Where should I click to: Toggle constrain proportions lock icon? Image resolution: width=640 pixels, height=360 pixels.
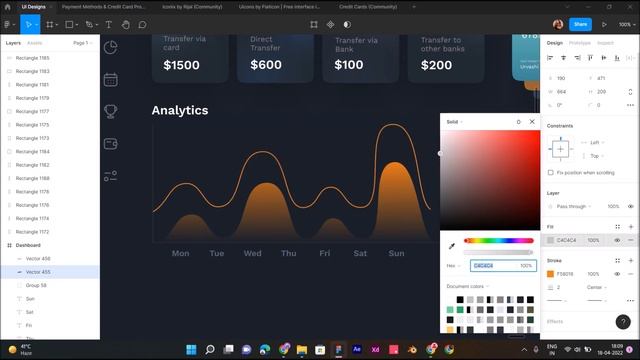(x=630, y=92)
